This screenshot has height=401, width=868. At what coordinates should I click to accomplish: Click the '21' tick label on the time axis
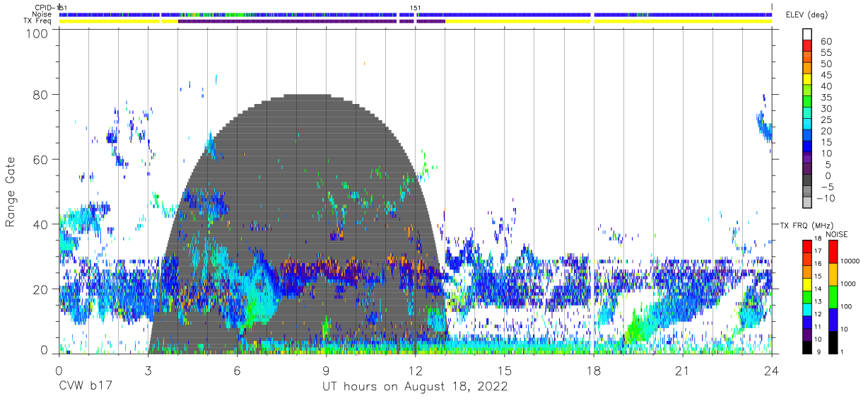click(683, 371)
